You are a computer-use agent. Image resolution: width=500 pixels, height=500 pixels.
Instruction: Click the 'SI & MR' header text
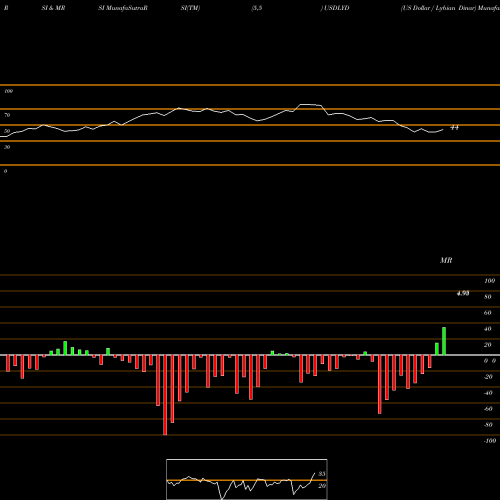pos(53,8)
